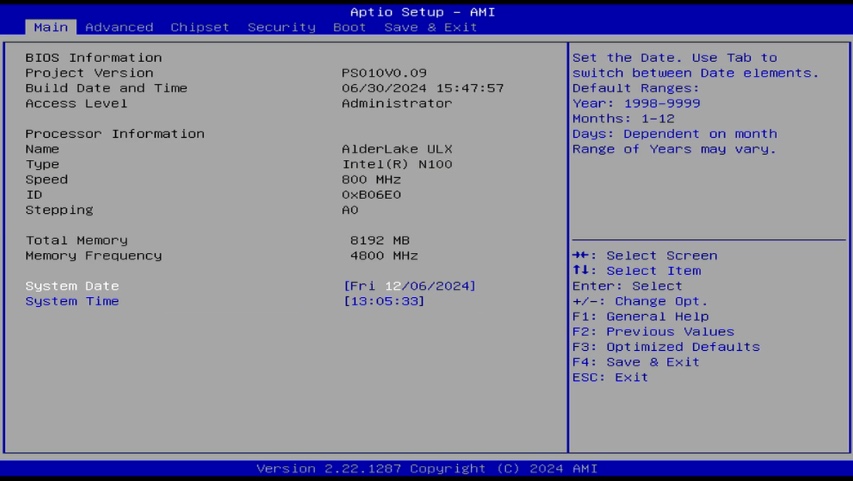Click the +/-: Change Opt. hint

coord(640,301)
